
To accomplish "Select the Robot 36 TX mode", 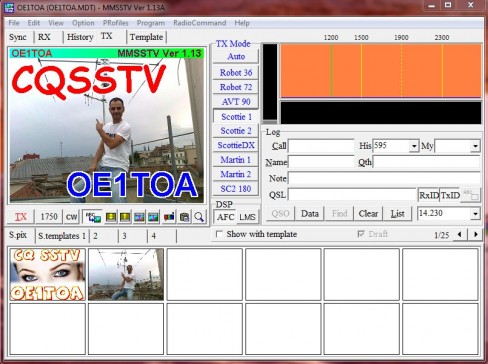I will click(236, 72).
